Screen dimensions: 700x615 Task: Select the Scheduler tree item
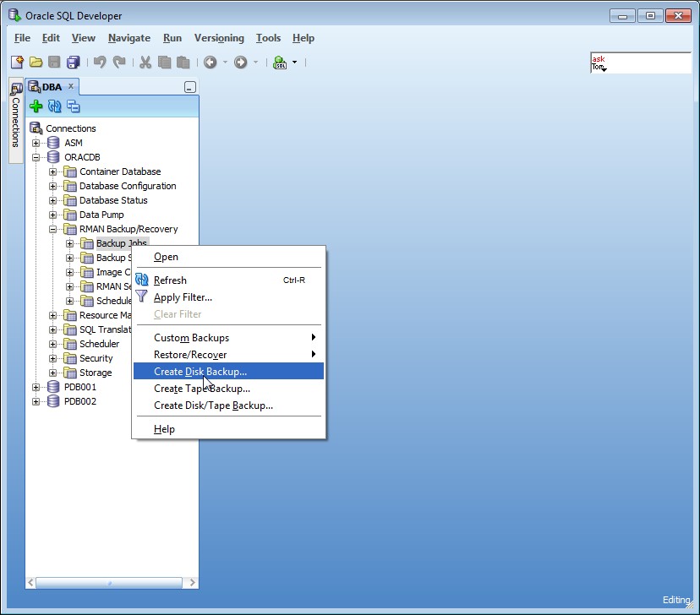(99, 344)
